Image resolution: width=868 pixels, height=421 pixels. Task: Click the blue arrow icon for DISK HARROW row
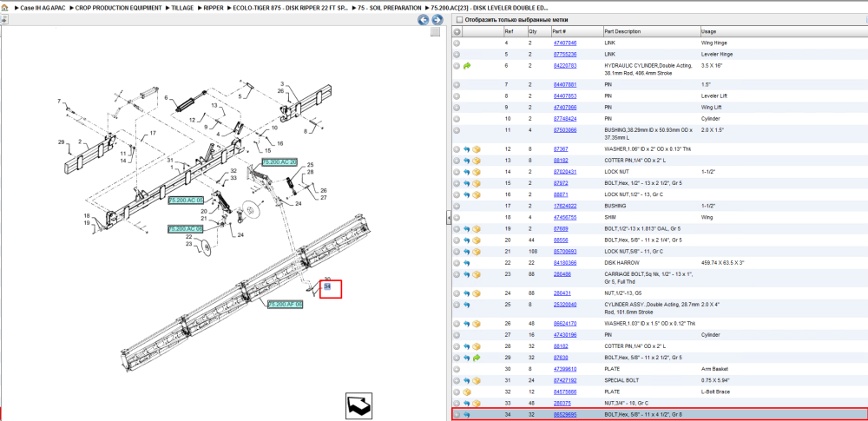(467, 263)
